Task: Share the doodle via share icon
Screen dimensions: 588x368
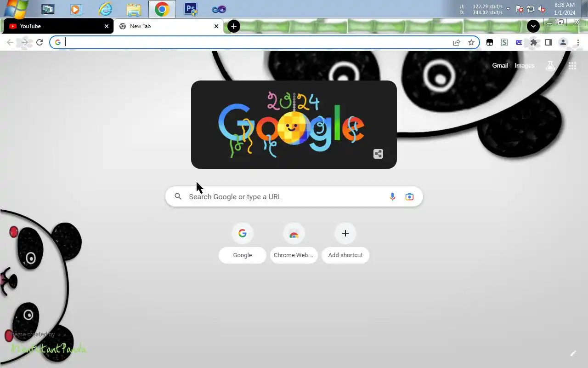Action: tap(378, 154)
